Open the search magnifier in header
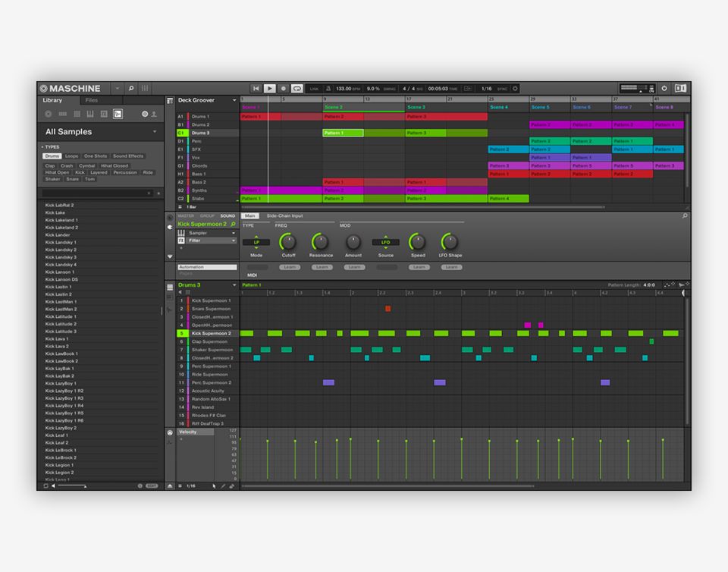 click(130, 89)
